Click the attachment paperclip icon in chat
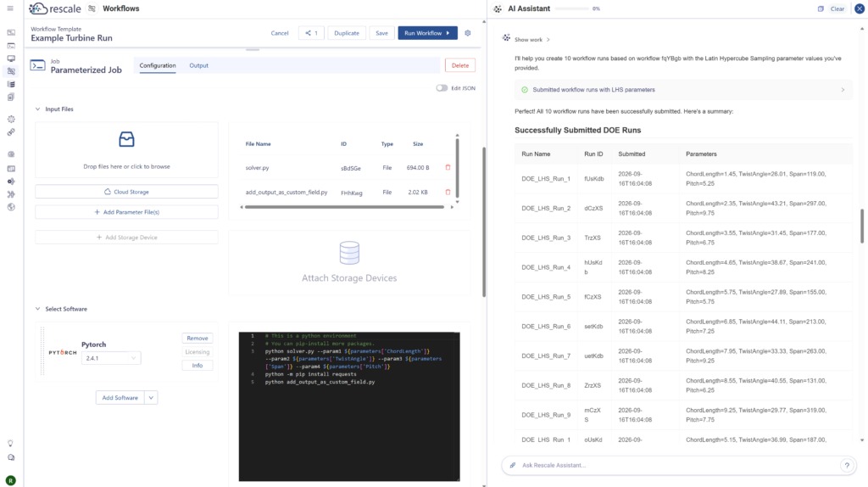Image resolution: width=868 pixels, height=487 pixels. tap(513, 466)
